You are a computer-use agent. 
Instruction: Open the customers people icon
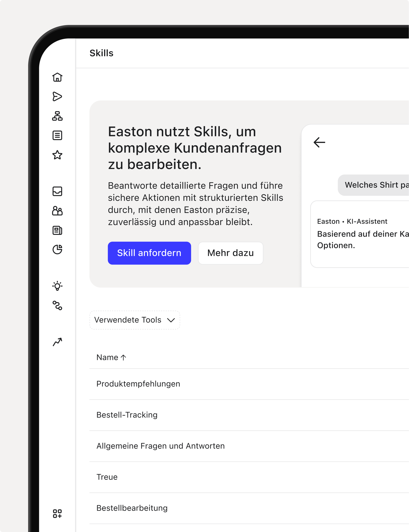(57, 211)
